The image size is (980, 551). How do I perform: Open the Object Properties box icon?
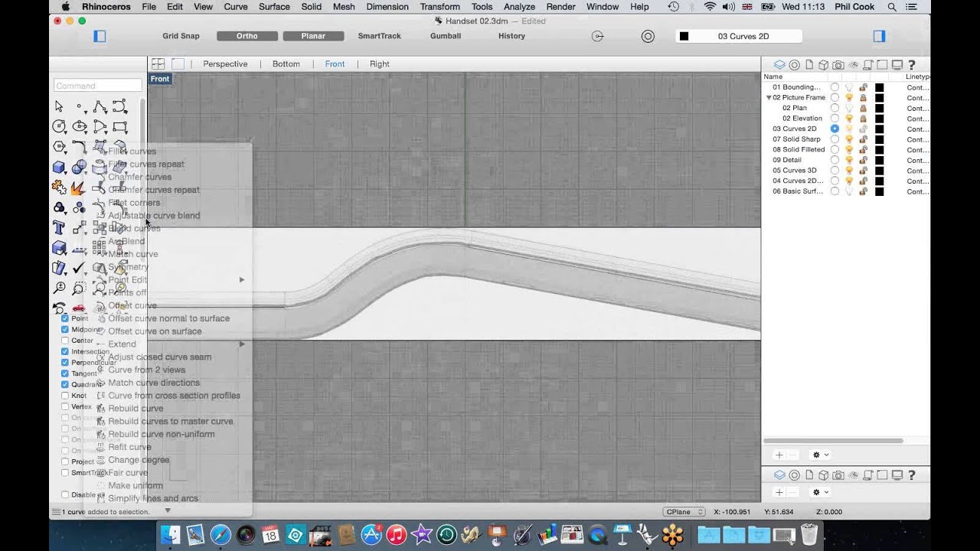[823, 65]
